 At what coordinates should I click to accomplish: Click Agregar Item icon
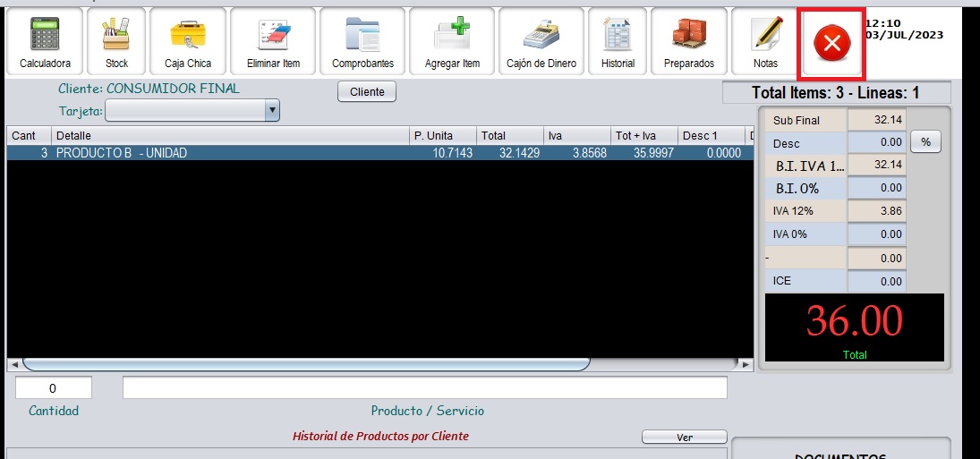452,42
